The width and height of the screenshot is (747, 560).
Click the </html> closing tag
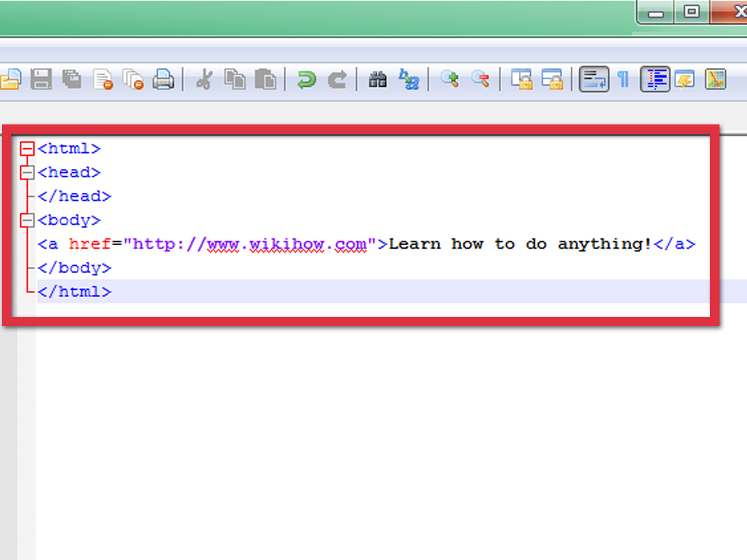point(74,292)
